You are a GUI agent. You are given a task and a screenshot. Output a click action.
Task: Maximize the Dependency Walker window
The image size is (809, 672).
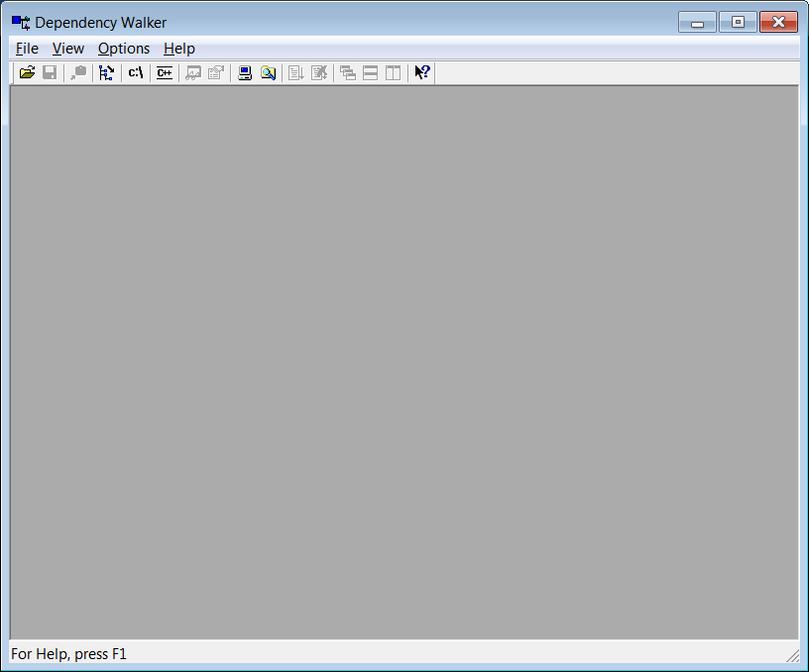coord(738,22)
